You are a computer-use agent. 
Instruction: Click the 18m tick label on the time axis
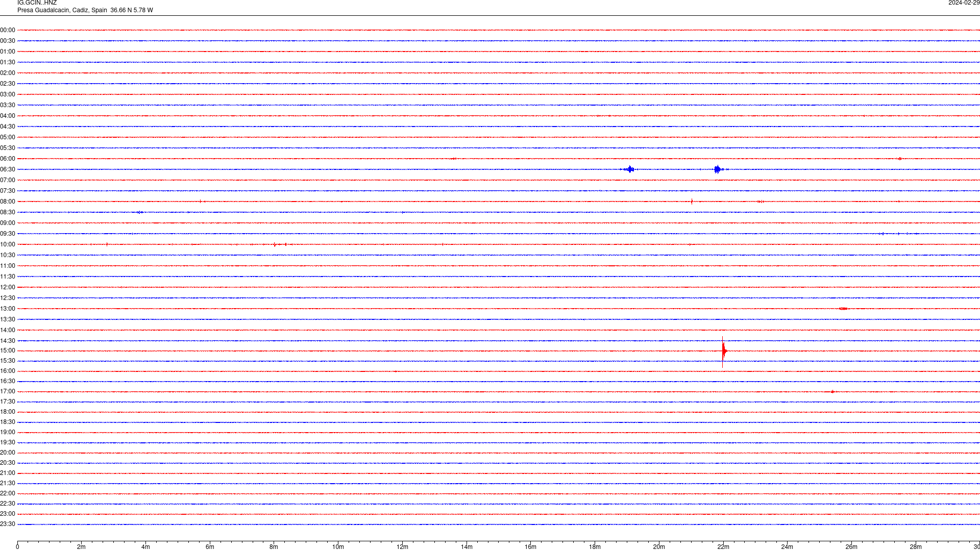pos(595,547)
